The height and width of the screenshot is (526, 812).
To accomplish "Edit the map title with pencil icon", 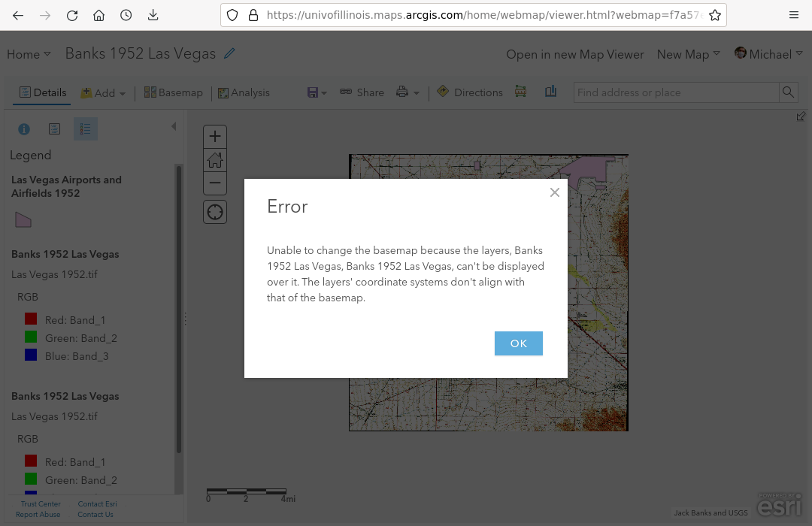I will click(x=229, y=53).
